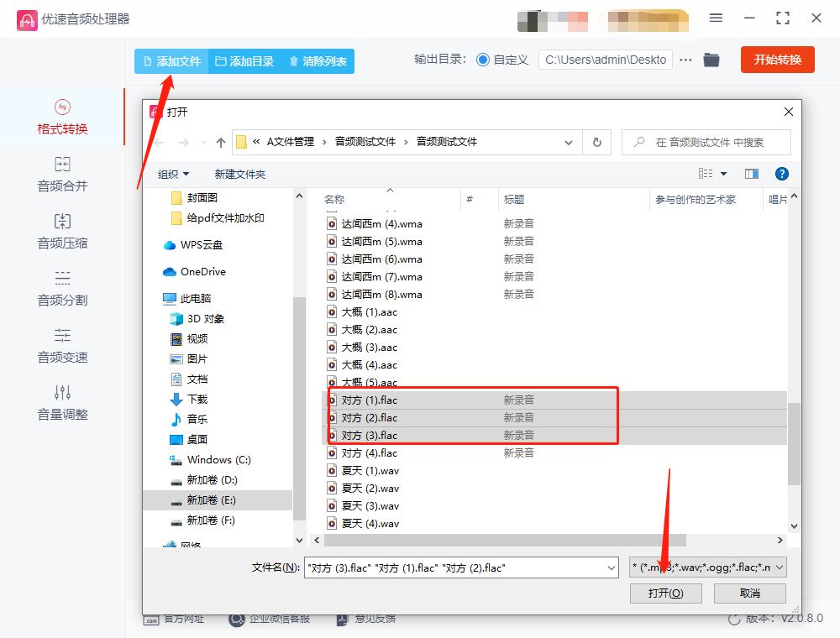Click the 打开(O) button
The image size is (840, 638).
pos(665,593)
